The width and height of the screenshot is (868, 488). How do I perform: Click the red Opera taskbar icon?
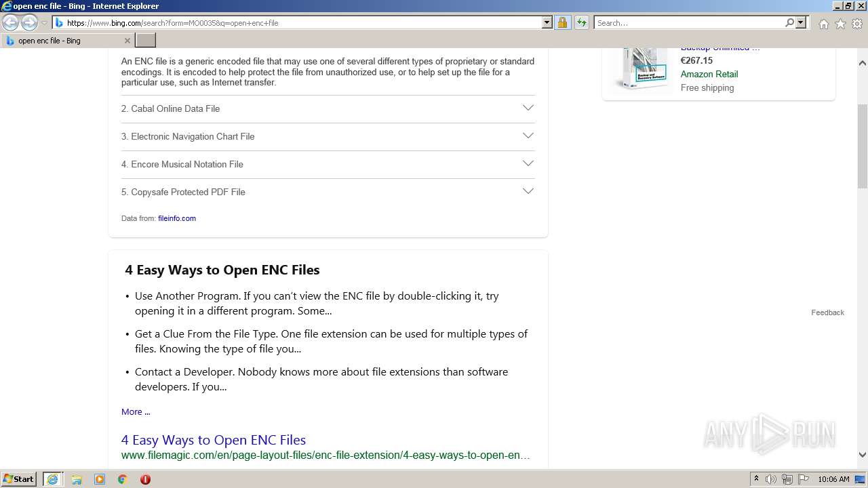[145, 479]
